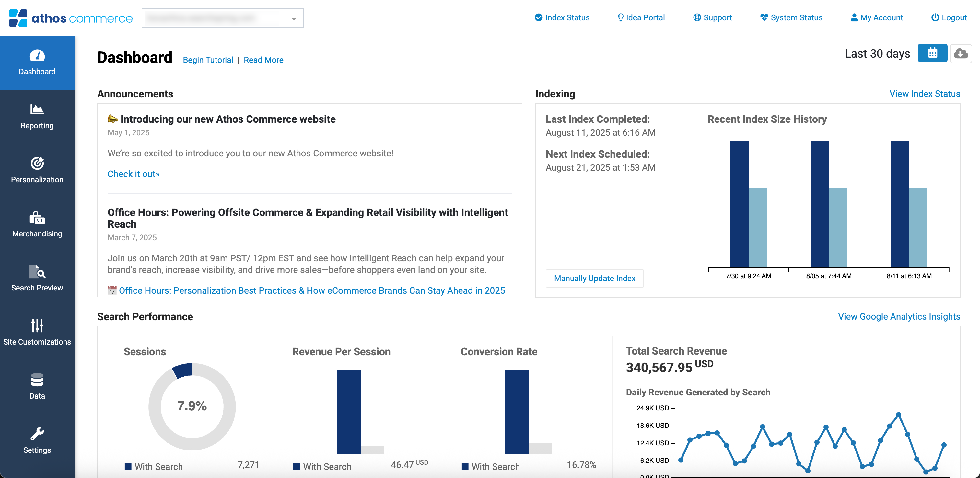Open Idea Portal from top navigation
Image resolution: width=980 pixels, height=478 pixels.
coord(641,17)
